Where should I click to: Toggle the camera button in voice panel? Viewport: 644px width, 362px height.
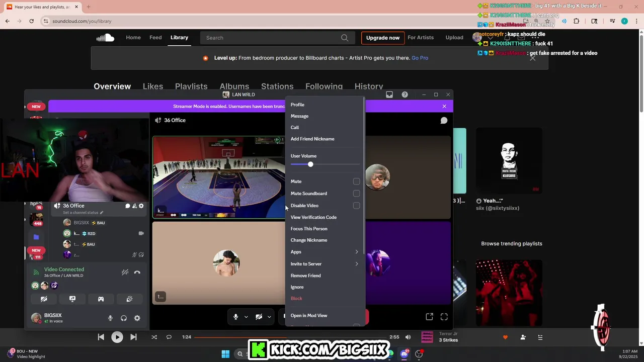coord(44,299)
